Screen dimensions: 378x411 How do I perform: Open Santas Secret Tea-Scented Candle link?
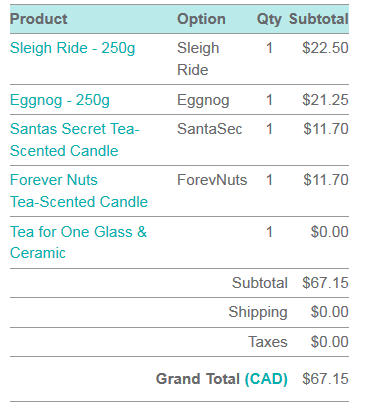(75, 140)
